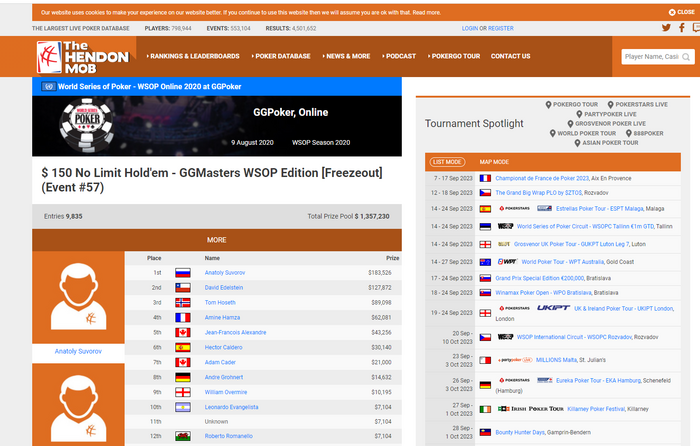Image resolution: width=700 pixels, height=446 pixels.
Task: Click the $183,526 first place prize
Action: point(380,273)
